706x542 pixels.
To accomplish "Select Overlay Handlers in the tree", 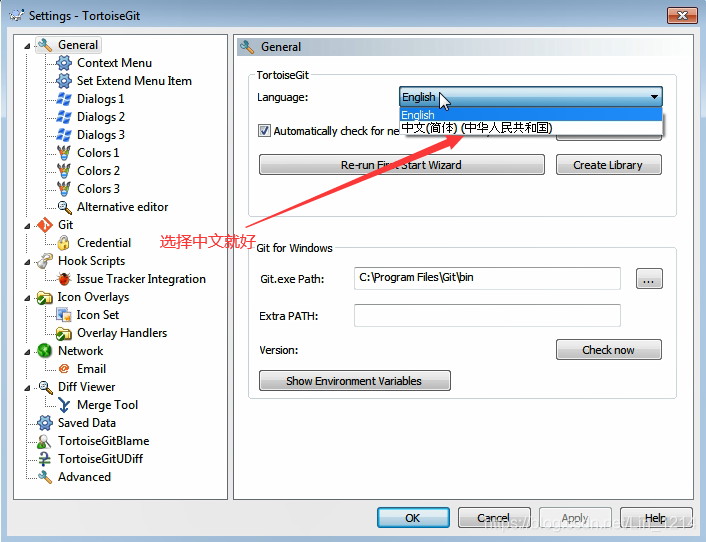I will (x=122, y=333).
